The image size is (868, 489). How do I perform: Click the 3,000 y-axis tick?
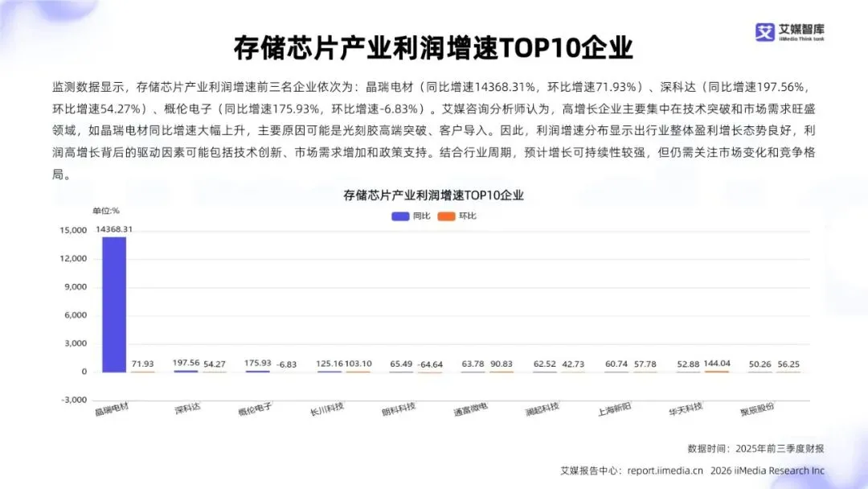tap(76, 343)
